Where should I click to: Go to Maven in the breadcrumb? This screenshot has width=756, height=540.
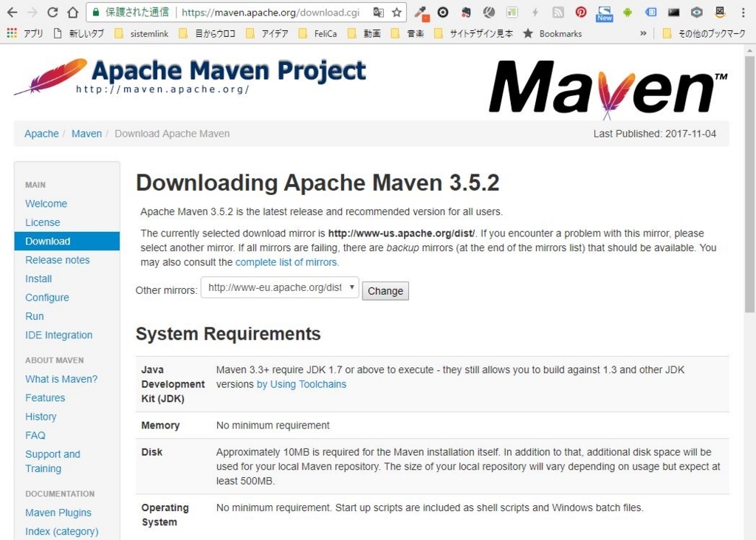(x=87, y=134)
